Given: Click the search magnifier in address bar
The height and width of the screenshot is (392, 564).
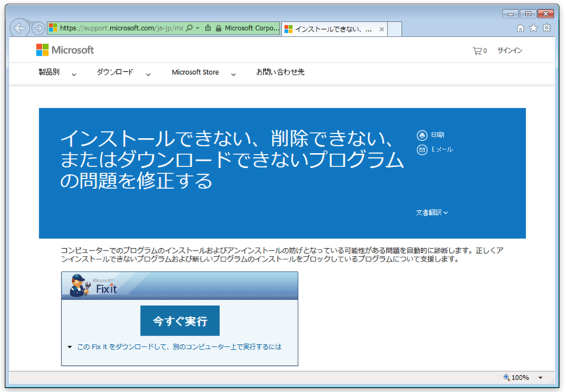Looking at the screenshot, I should (x=189, y=28).
